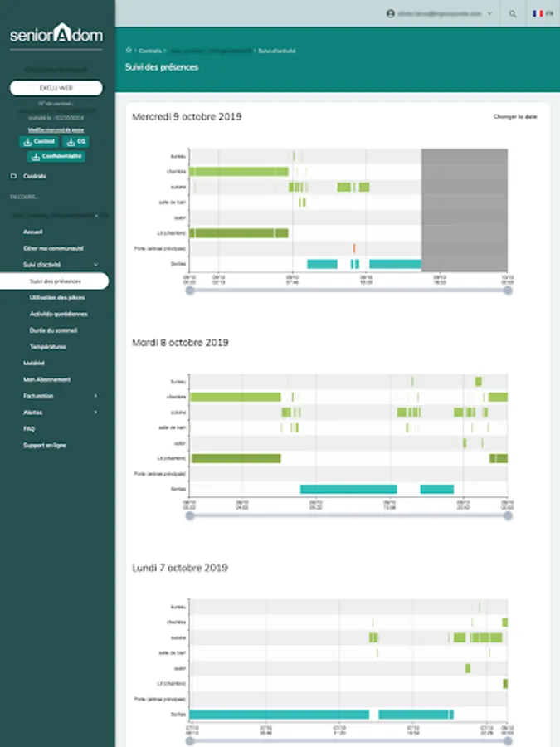Open Utilisation des pièces page
The width and height of the screenshot is (560, 747).
tap(57, 297)
